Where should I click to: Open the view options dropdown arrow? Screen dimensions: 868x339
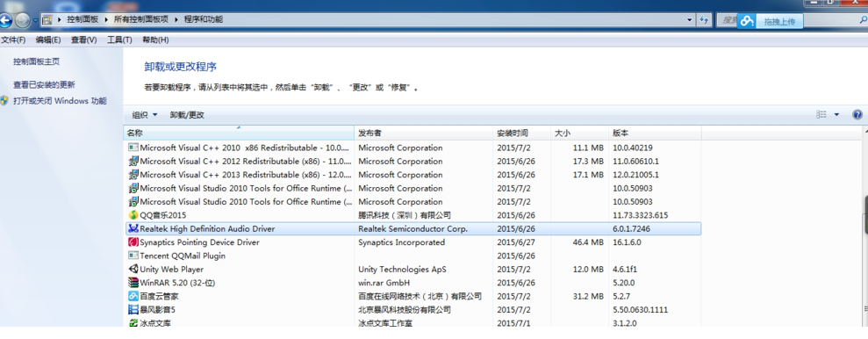pos(836,115)
